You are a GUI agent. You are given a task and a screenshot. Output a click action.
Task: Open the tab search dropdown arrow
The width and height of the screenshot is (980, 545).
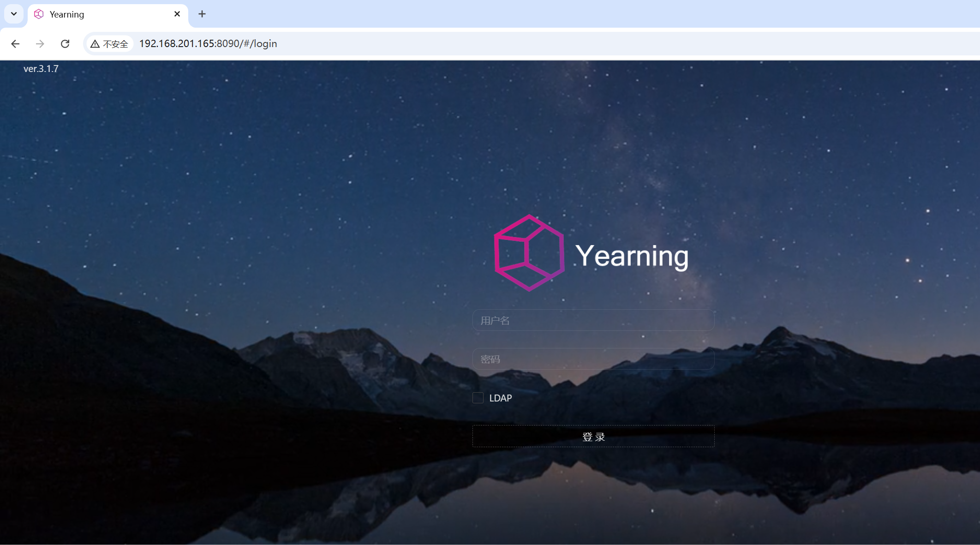[14, 14]
